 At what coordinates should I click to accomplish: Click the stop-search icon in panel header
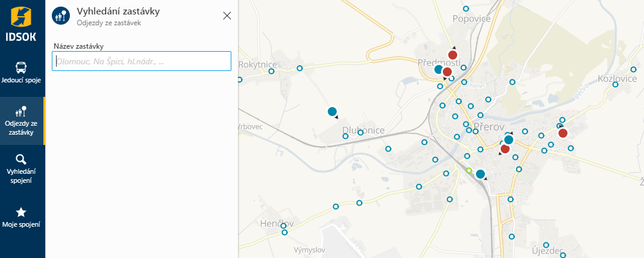(61, 16)
